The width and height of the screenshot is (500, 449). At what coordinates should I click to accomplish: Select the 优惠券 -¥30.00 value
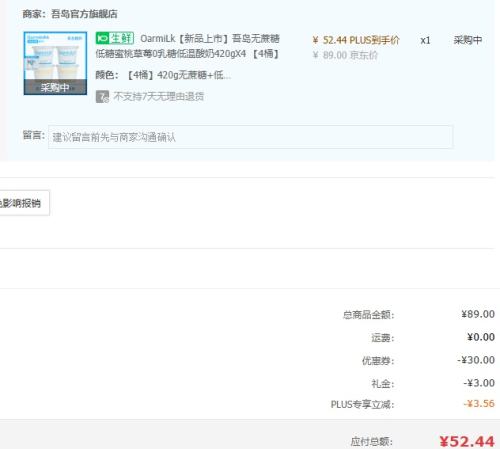(476, 360)
